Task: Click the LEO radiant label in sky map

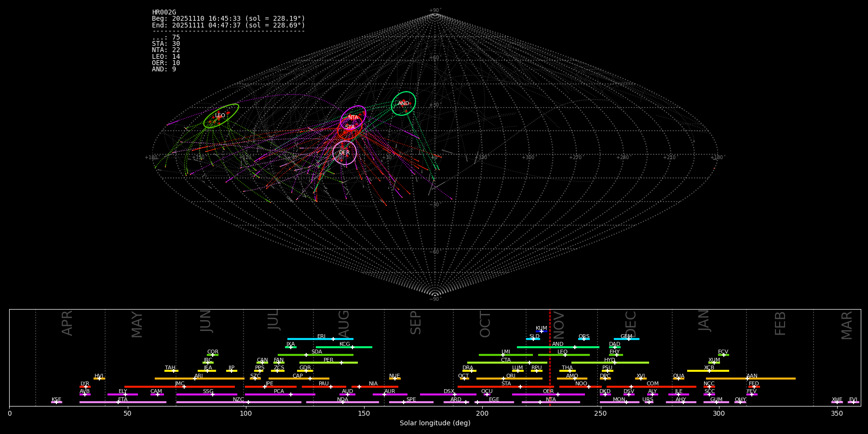Action: point(220,116)
